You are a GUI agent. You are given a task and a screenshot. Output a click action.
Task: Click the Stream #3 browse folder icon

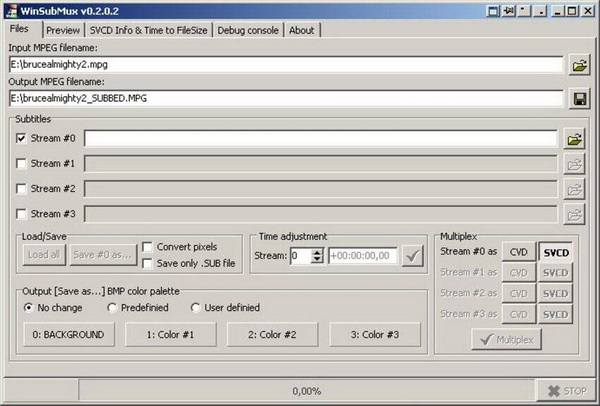[574, 213]
